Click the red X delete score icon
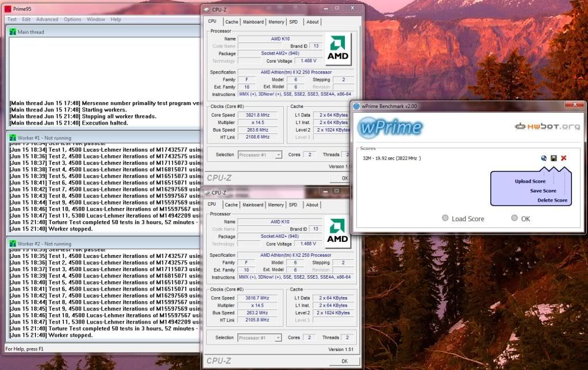 pyautogui.click(x=563, y=158)
